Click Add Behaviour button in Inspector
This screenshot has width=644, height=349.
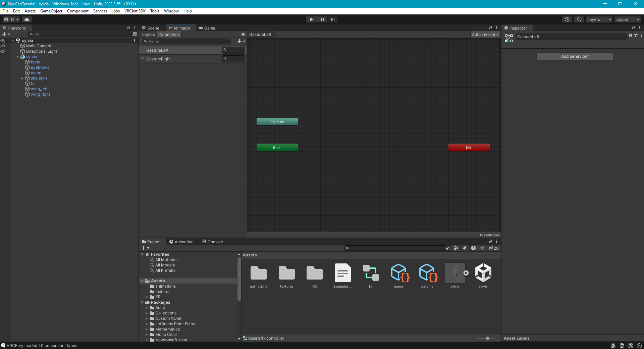coord(575,56)
